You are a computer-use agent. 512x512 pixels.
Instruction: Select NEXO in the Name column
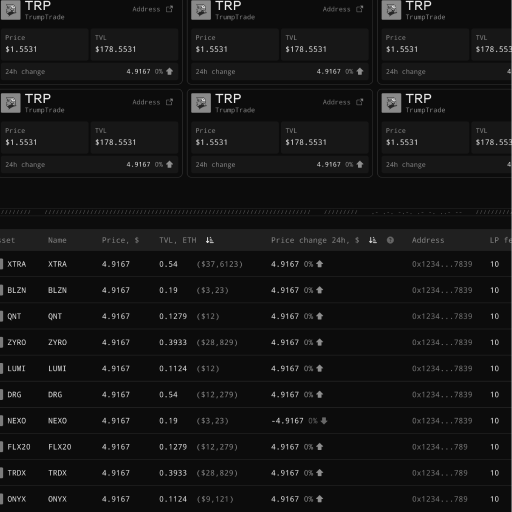coord(57,421)
